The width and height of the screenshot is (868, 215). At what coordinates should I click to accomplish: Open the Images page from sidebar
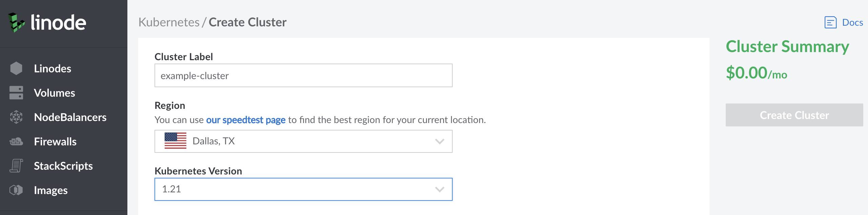(x=51, y=190)
